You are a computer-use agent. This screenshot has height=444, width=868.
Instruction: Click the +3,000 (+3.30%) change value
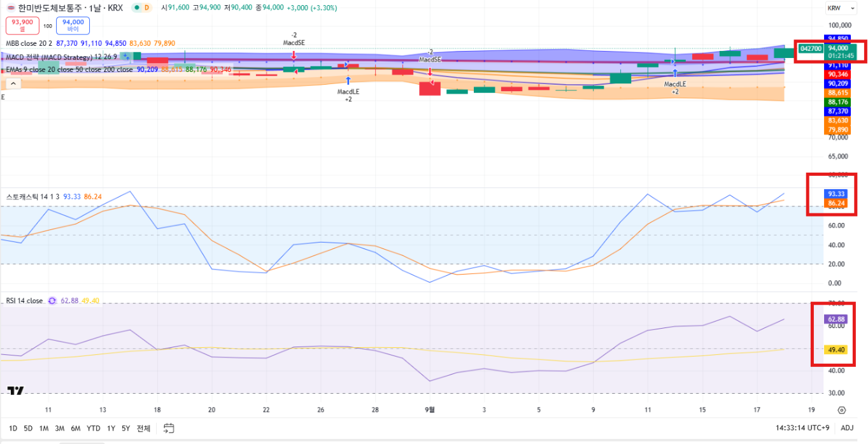tap(311, 8)
